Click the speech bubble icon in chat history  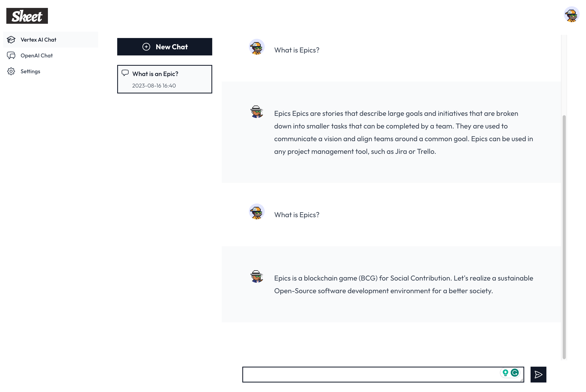(125, 73)
